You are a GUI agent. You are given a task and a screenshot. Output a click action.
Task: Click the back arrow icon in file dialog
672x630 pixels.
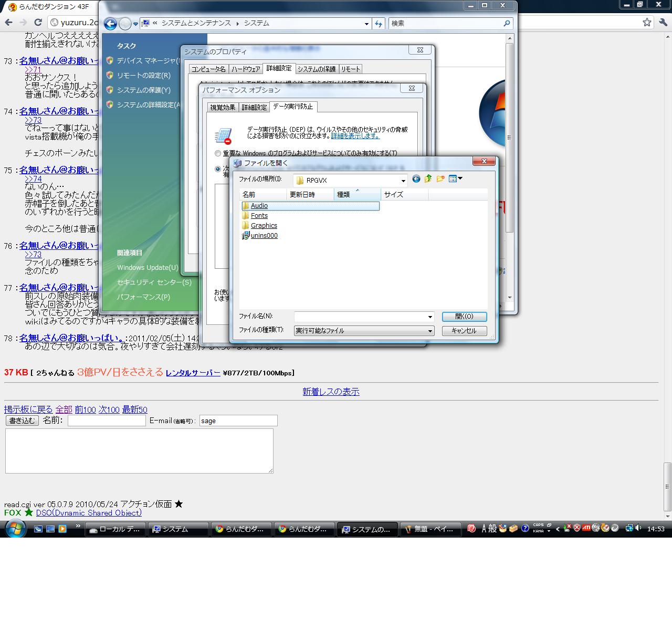(x=416, y=179)
